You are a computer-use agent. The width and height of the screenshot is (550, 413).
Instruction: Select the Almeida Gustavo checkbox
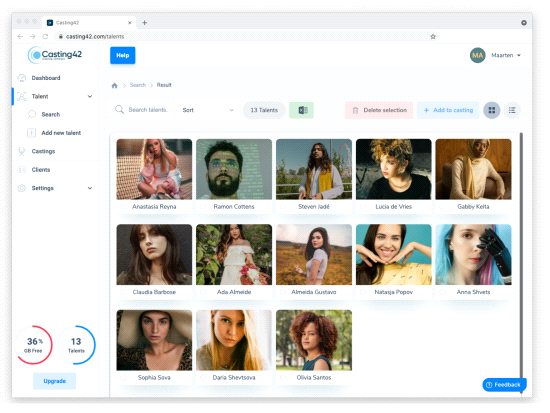(x=283, y=292)
